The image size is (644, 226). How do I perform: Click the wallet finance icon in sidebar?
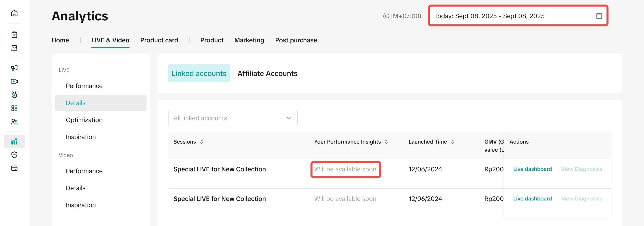pyautogui.click(x=14, y=168)
